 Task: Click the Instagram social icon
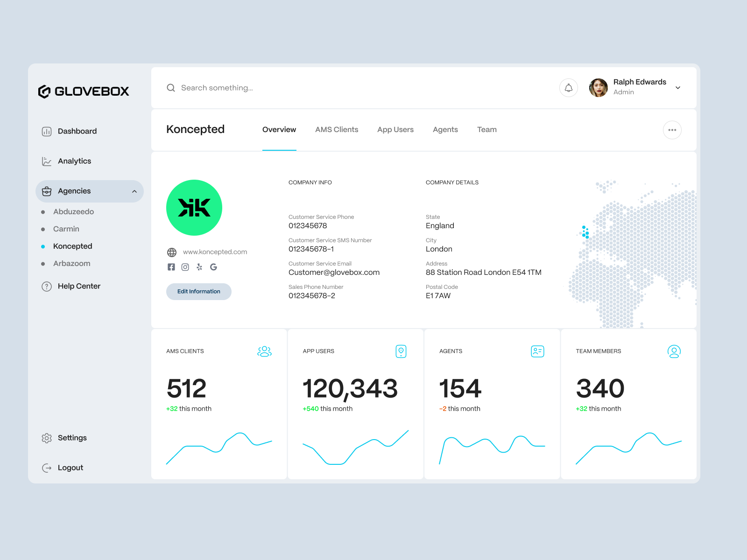pos(185,267)
